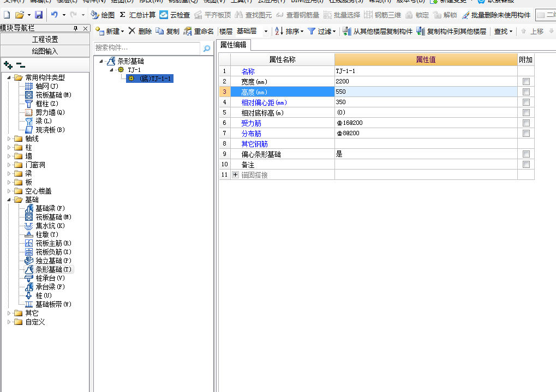The width and height of the screenshot is (556, 392).
Task: Click the New file icon
Action: click(7, 15)
